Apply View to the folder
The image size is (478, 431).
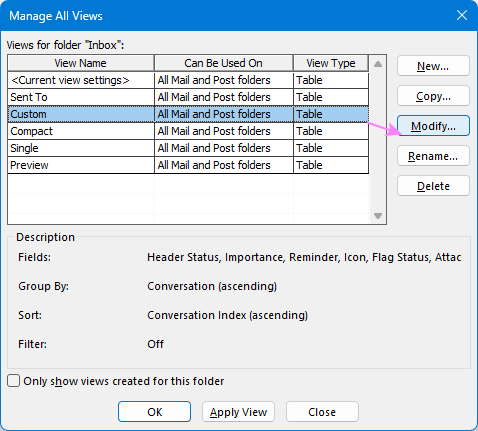tap(238, 412)
